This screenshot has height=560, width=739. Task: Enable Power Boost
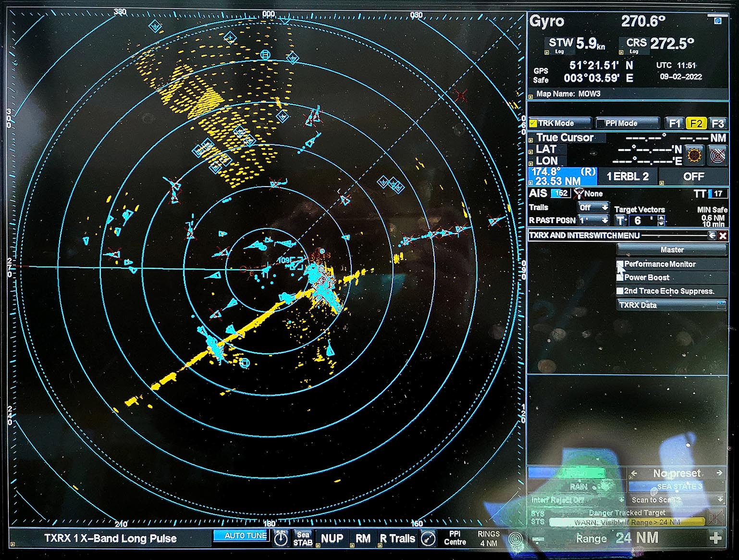click(620, 277)
